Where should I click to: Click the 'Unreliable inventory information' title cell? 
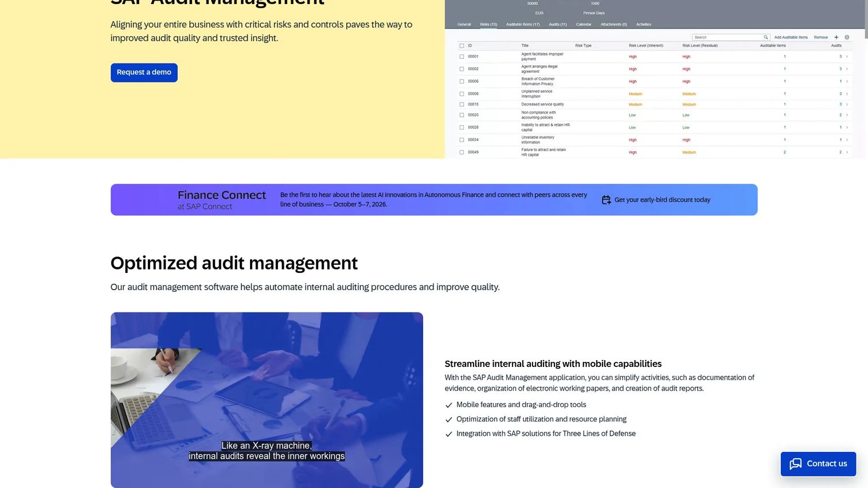pos(538,140)
